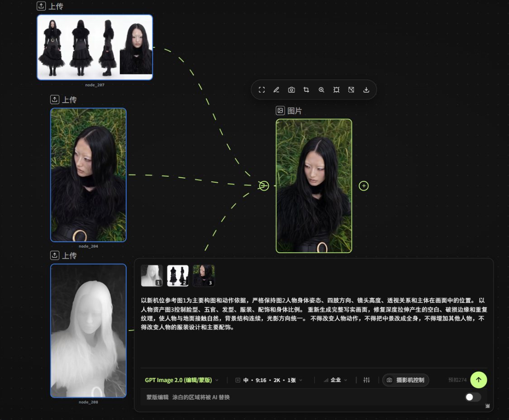Click the node_208 label

click(x=88, y=402)
